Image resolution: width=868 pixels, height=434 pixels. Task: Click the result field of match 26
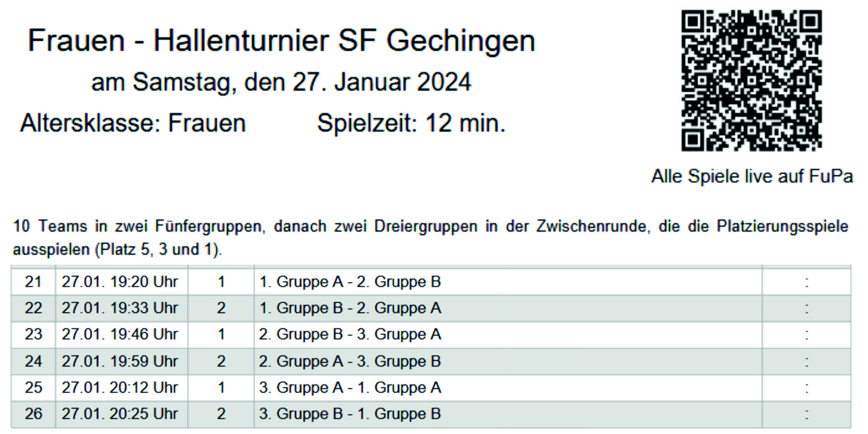tap(807, 414)
